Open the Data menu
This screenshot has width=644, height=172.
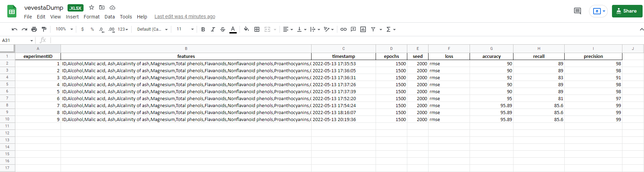[x=110, y=17]
